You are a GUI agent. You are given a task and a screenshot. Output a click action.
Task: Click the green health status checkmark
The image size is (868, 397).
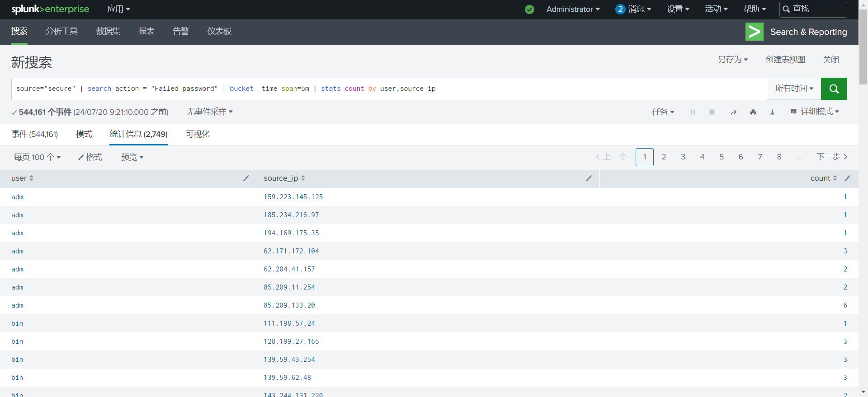click(x=529, y=9)
